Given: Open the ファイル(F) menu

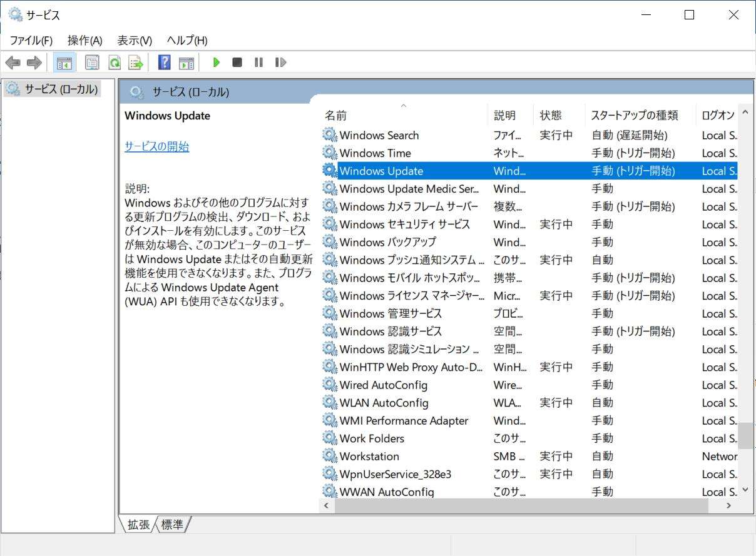Looking at the screenshot, I should point(31,41).
